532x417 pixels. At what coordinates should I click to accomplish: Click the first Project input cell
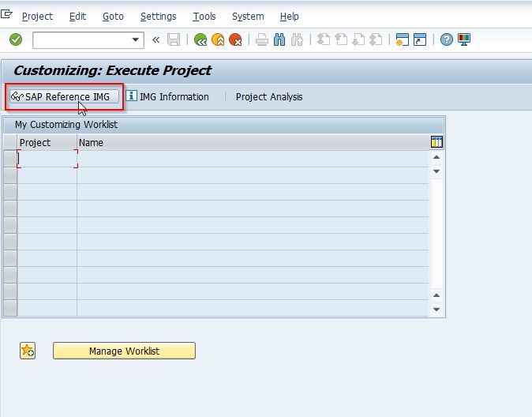(47, 159)
